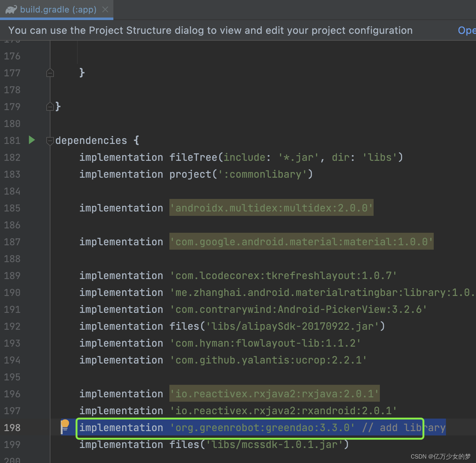This screenshot has height=463, width=476.
Task: Click the project configuration notification banner
Action: [x=210, y=30]
